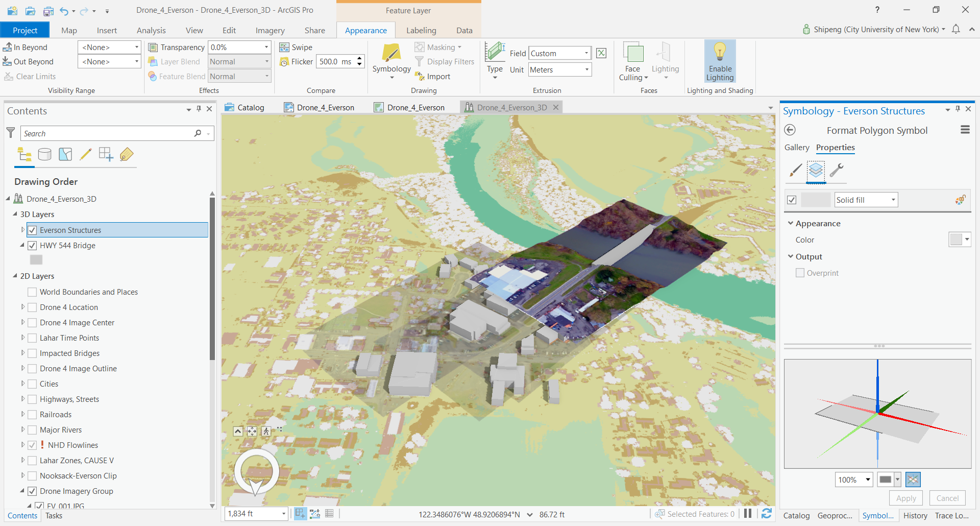The width and height of the screenshot is (980, 526).
Task: Switch to the Catalog view tab
Action: click(x=244, y=107)
